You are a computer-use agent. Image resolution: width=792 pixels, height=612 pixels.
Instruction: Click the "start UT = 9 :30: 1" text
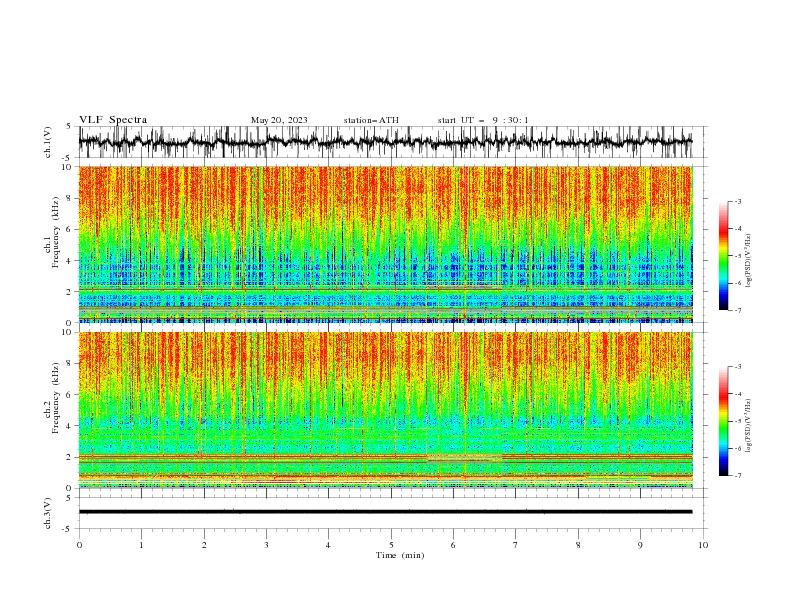tap(483, 120)
